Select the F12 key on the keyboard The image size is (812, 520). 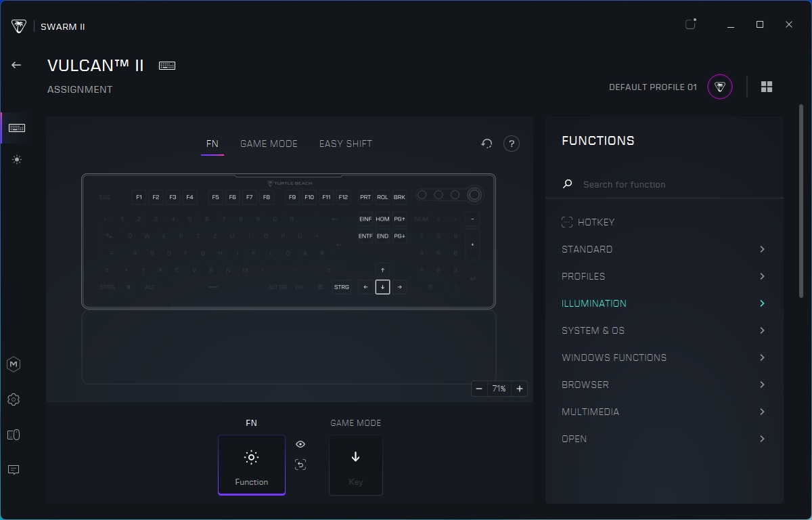pyautogui.click(x=343, y=197)
